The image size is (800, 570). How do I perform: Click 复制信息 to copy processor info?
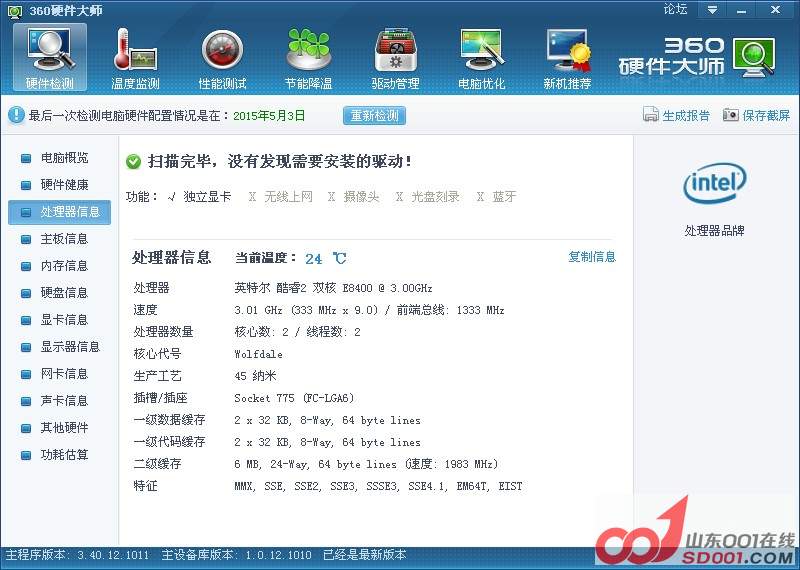click(592, 257)
